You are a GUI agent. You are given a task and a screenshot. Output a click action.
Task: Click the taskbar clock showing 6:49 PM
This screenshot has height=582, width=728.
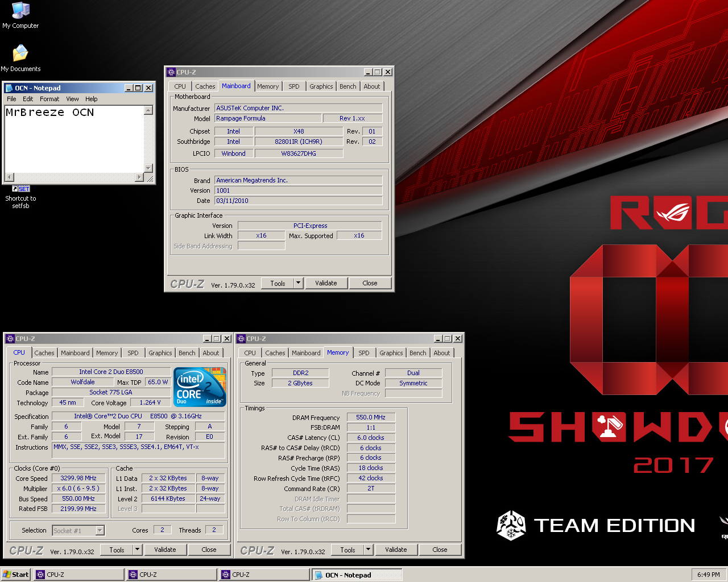(x=708, y=575)
